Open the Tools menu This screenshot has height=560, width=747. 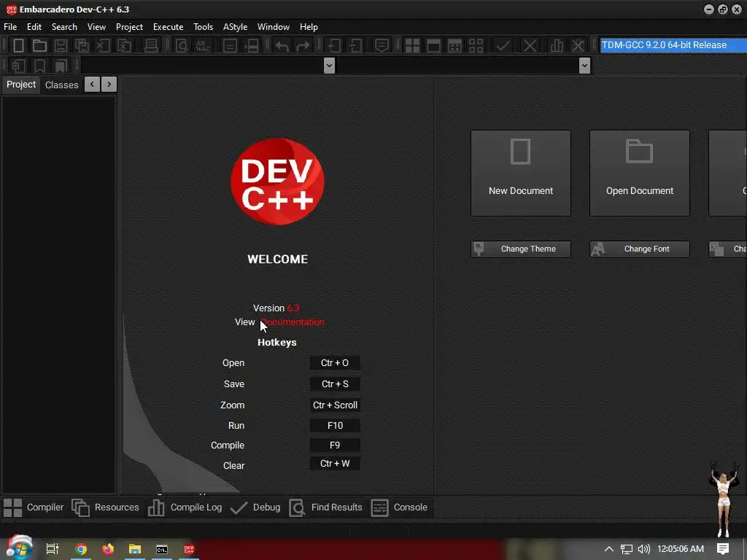coord(203,27)
